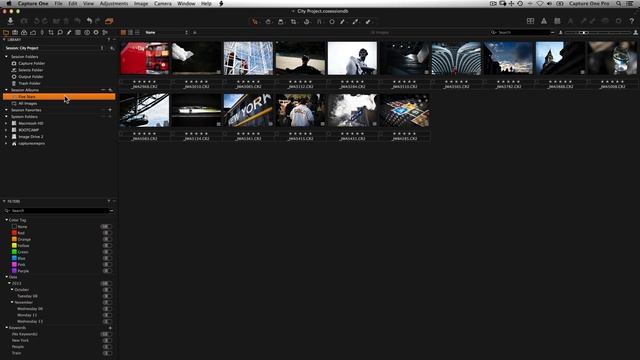Select the White Balance picker tool
The image size is (640, 360).
(x=356, y=22)
